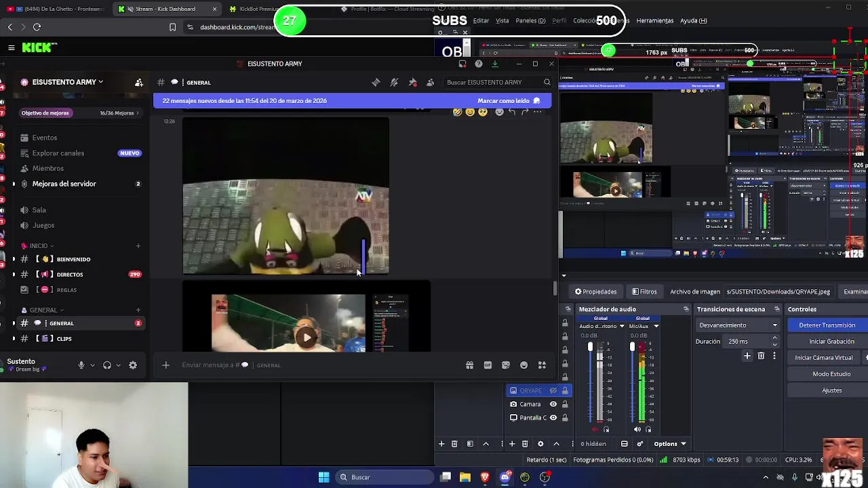Open Mic/Aux channel dropdown arrow

656,326
